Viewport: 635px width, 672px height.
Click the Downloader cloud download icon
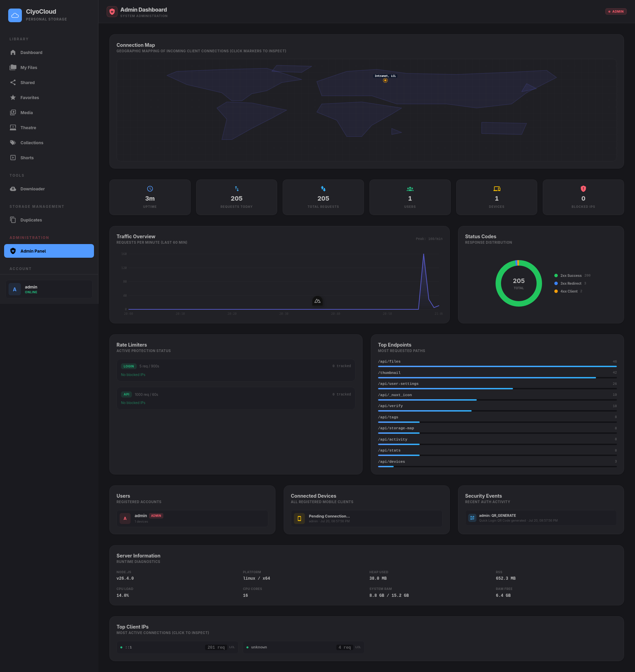coord(13,189)
